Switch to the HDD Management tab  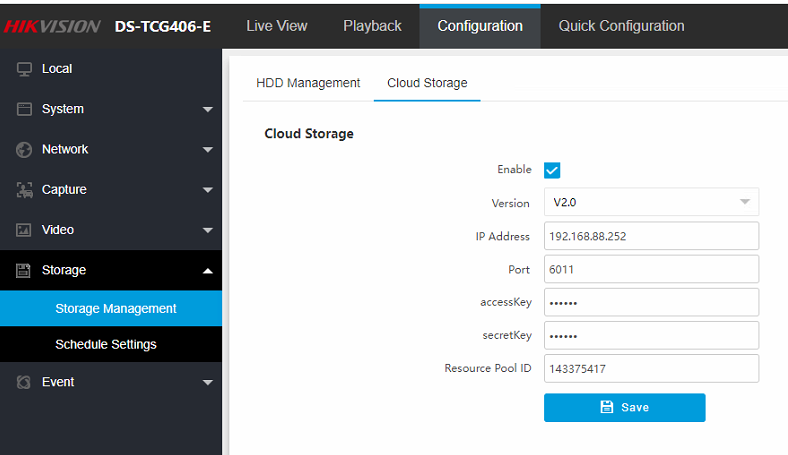(x=308, y=83)
